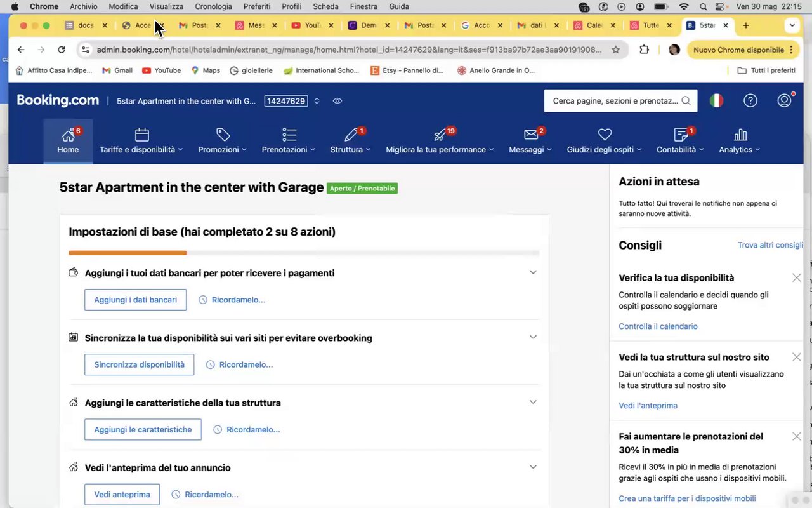Click the Booking.com logo
Screen dimensions: 812x508
click(58, 100)
